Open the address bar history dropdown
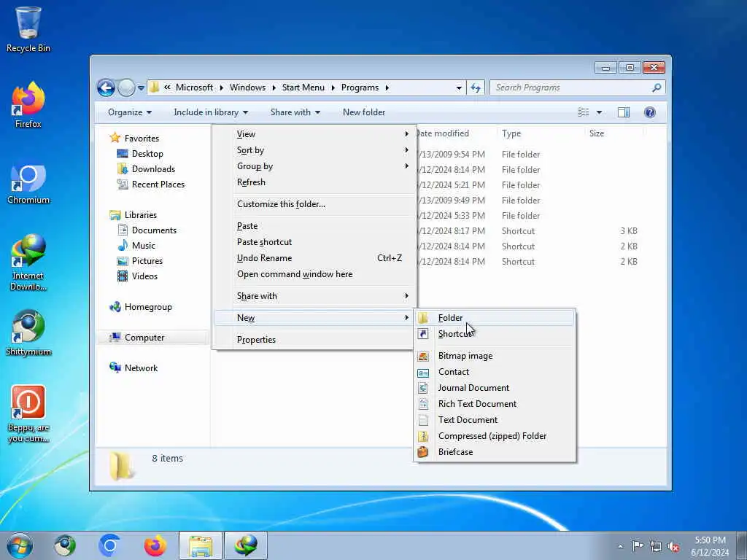 click(459, 87)
